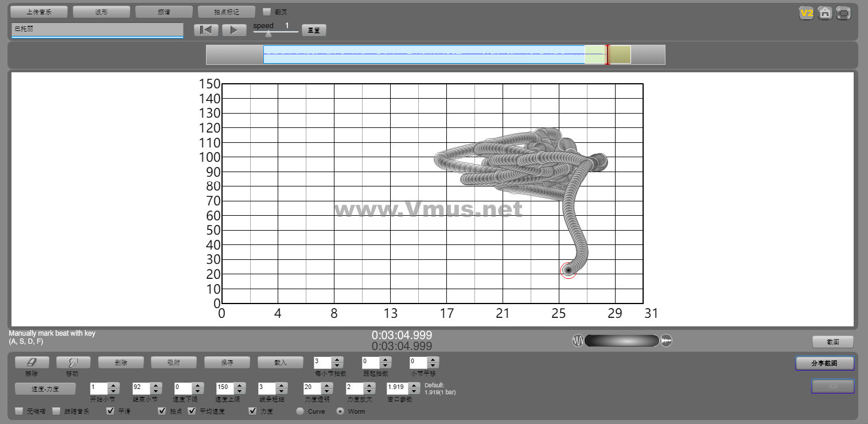Click the V2 version icon
This screenshot has height=424, width=868.
(x=807, y=13)
